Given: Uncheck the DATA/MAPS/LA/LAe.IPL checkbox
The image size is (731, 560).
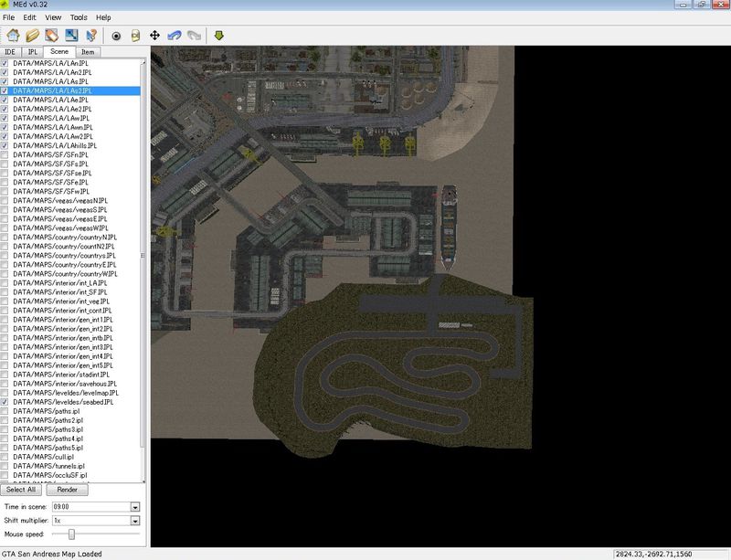Looking at the screenshot, I should click(5, 100).
